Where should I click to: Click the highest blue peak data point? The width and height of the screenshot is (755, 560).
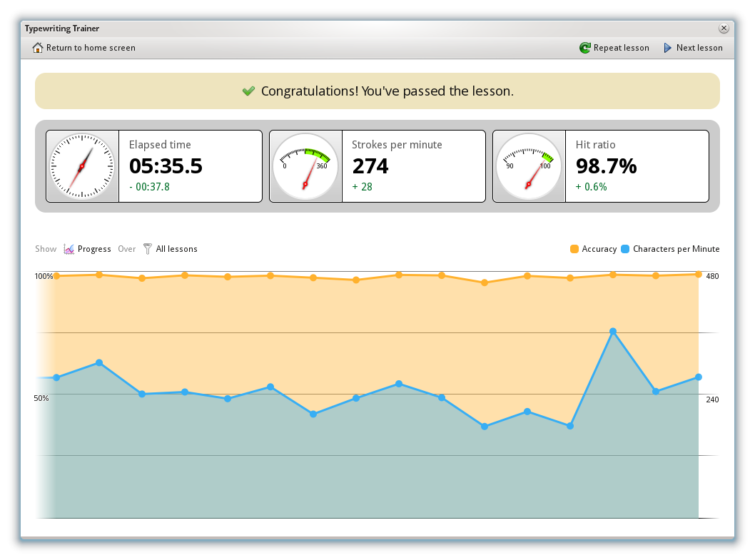pos(613,331)
